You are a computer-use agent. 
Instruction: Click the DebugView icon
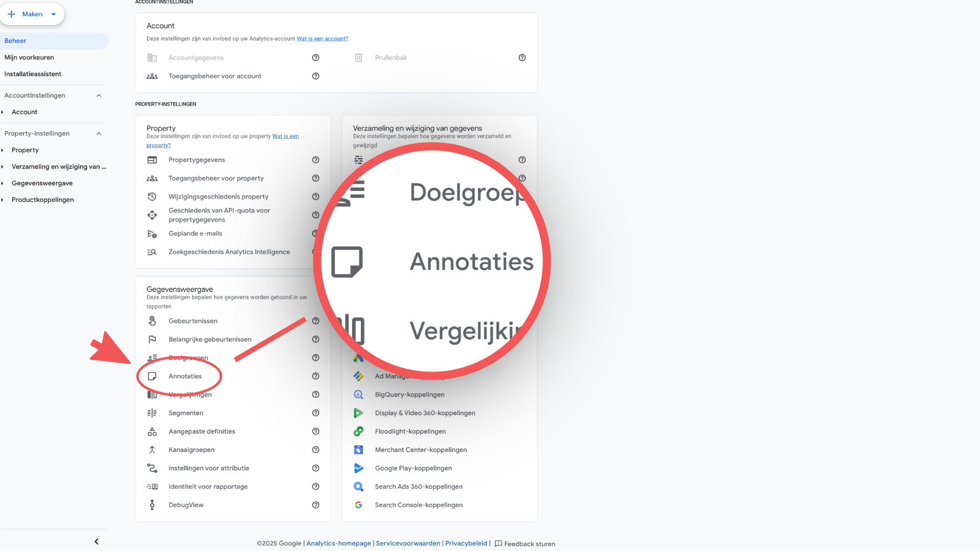(152, 505)
